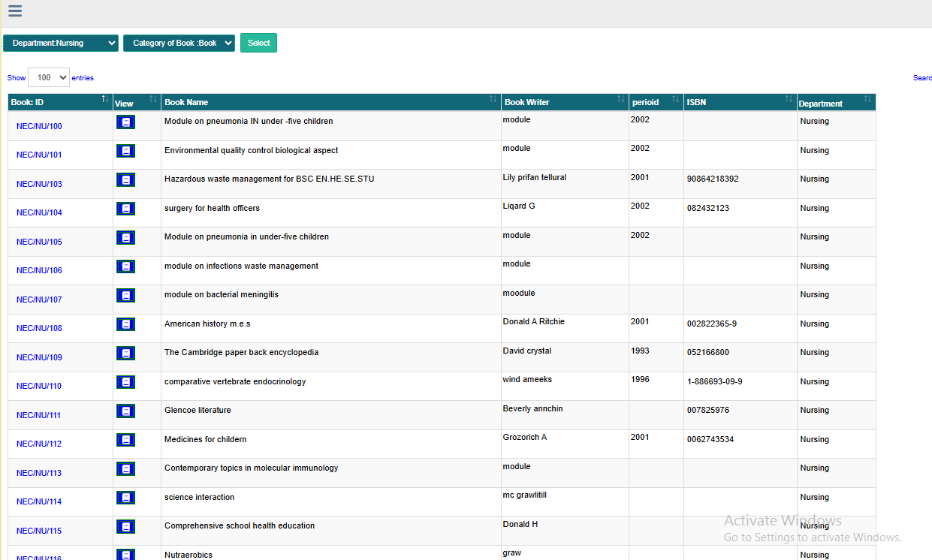Click the sort arrows on Book Name header
The image size is (932, 560).
pyautogui.click(x=493, y=99)
